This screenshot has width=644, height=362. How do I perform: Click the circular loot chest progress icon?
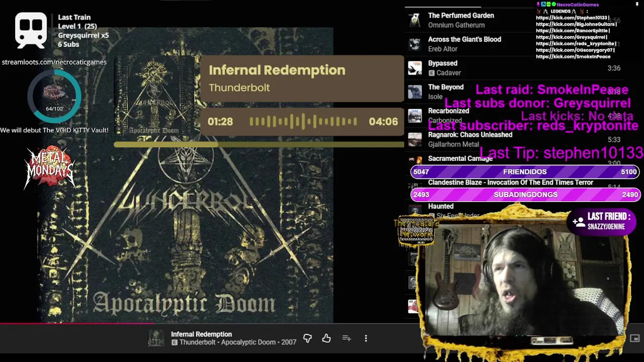(x=54, y=96)
